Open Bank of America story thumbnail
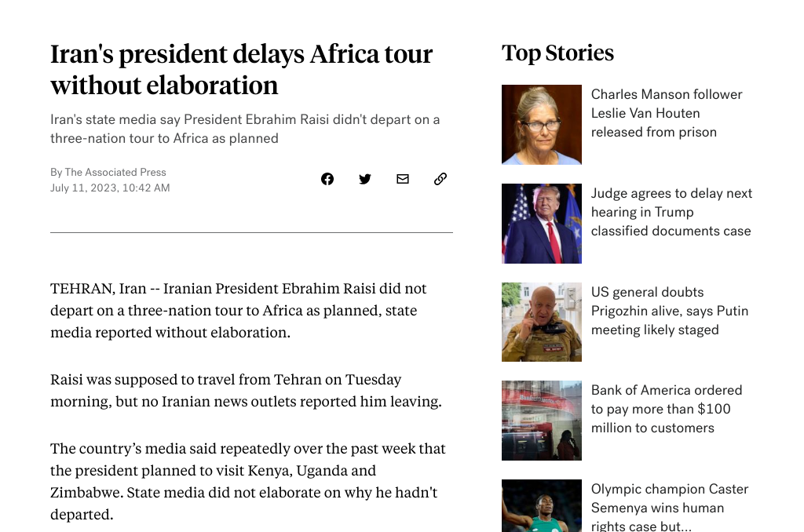This screenshot has width=804, height=532. pyautogui.click(x=542, y=421)
